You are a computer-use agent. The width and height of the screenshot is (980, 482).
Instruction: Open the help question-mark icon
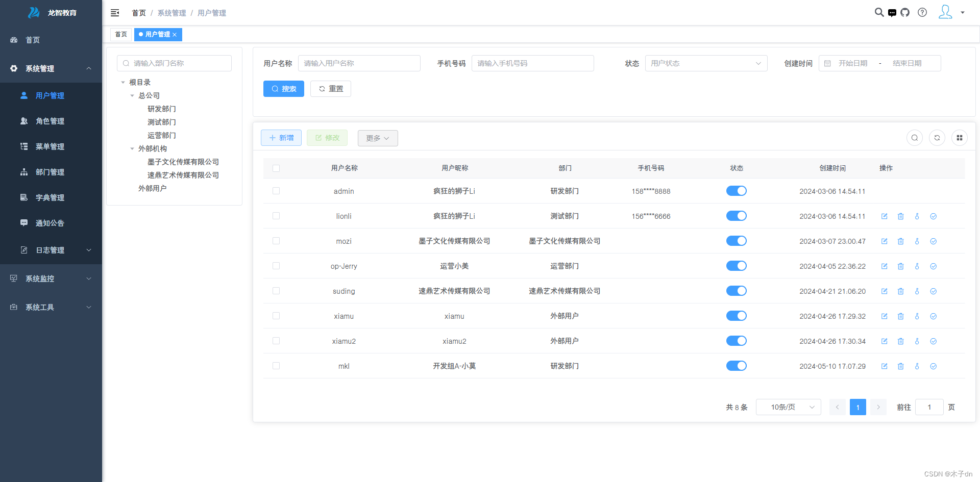pyautogui.click(x=922, y=12)
